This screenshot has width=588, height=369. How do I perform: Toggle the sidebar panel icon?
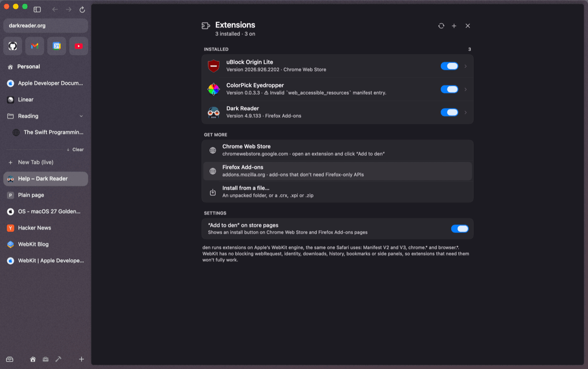[37, 10]
